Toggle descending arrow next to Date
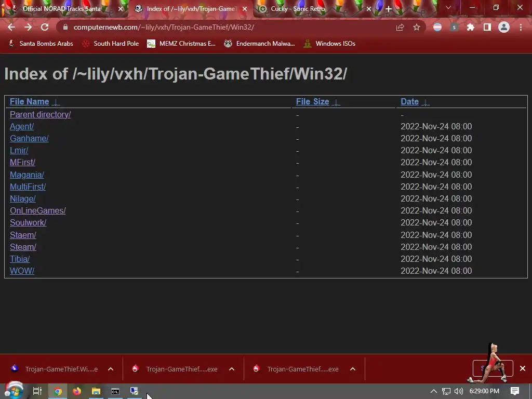Image resolution: width=532 pixels, height=399 pixels. (425, 102)
